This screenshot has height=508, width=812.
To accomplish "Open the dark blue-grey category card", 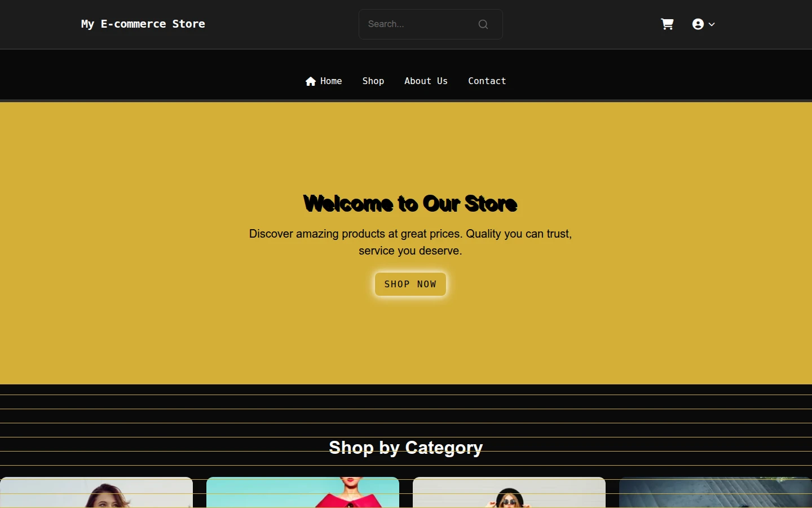I will (716, 492).
